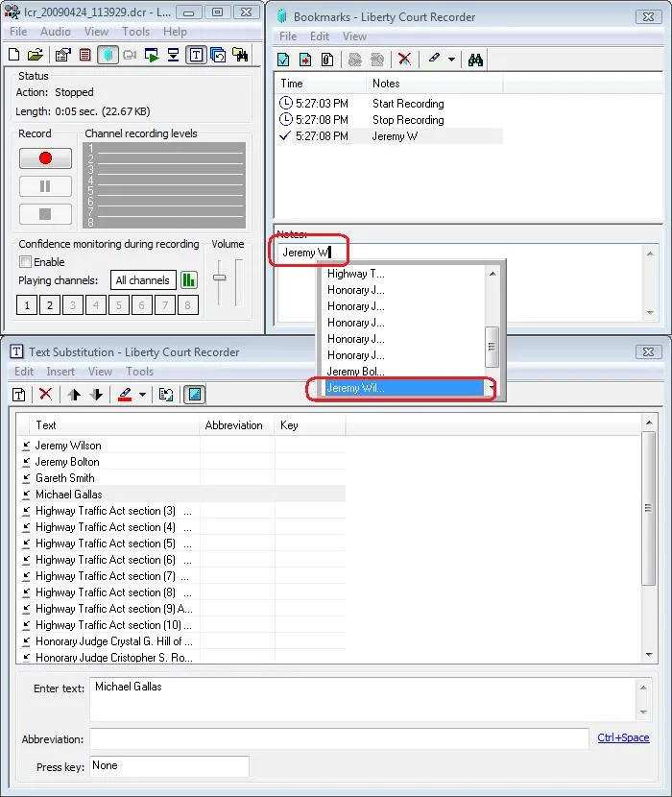Select the 'Jeremy Wilson' row in text list
Viewport: 672px width, 797px height.
[x=183, y=446]
